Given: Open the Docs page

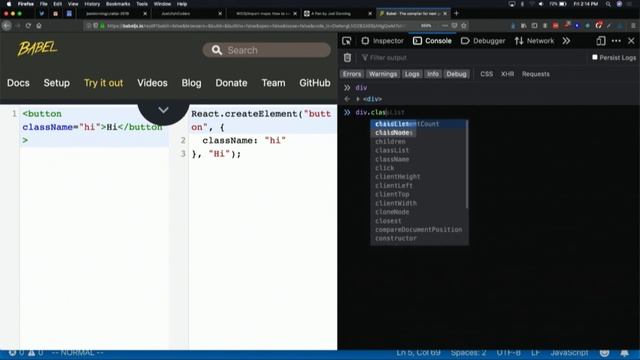Looking at the screenshot, I should [18, 83].
